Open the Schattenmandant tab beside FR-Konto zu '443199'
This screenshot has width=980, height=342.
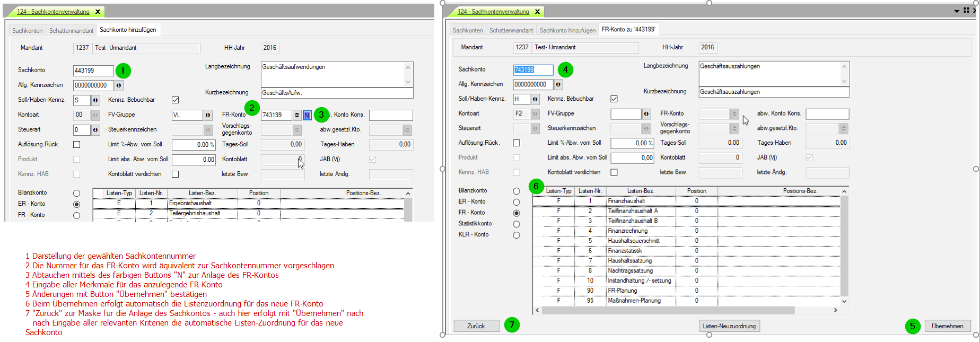coord(511,30)
